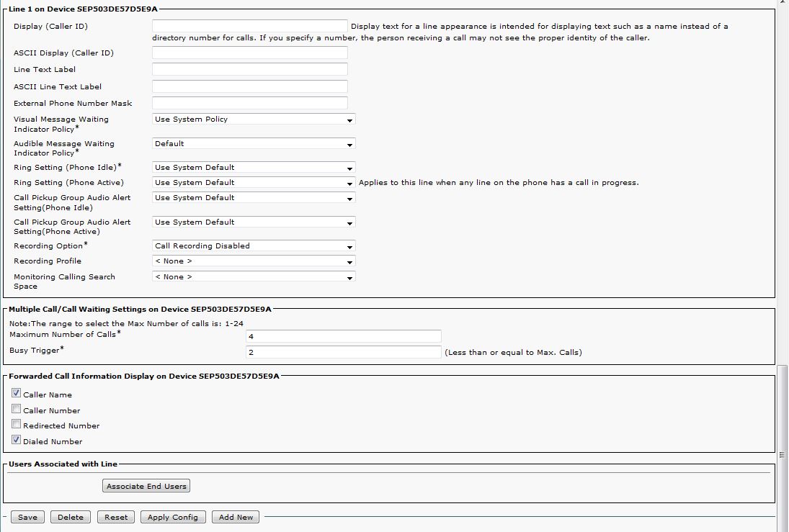Focus the Maximum Number of Calls field
This screenshot has height=532, width=789.
coord(343,336)
